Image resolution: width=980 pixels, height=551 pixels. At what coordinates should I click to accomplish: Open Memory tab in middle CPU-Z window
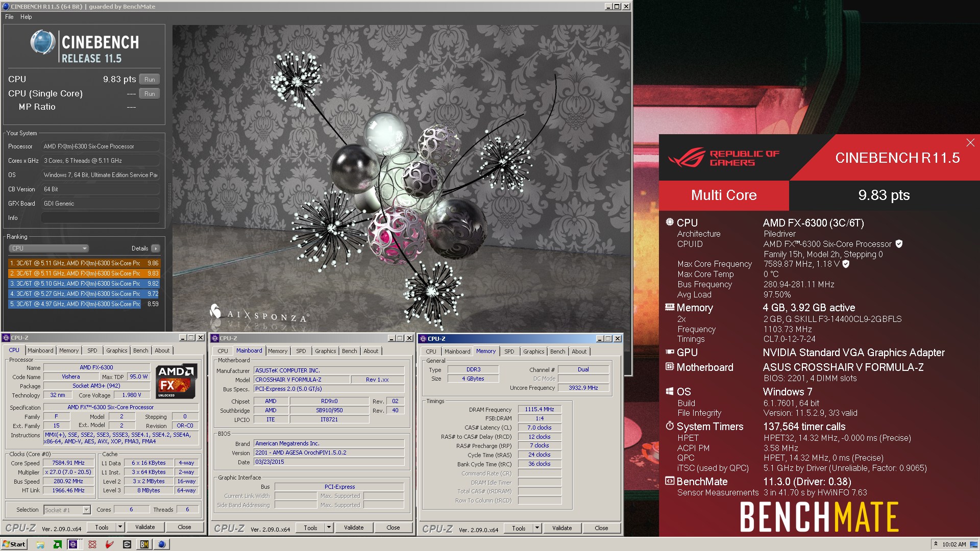coord(278,351)
